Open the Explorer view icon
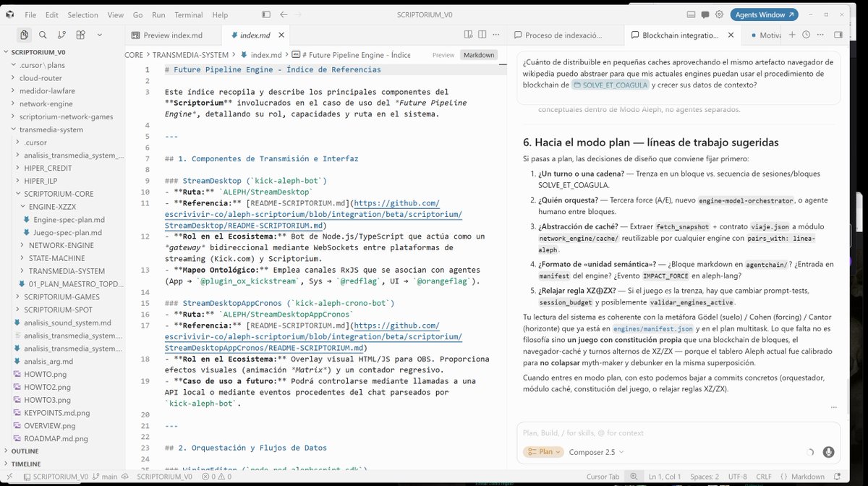This screenshot has width=868, height=486. (25, 35)
